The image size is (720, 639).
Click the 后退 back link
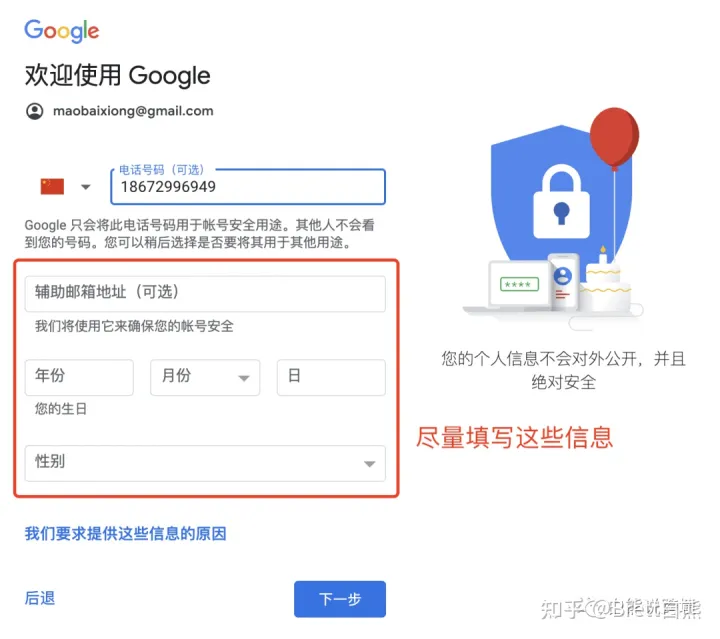point(40,598)
